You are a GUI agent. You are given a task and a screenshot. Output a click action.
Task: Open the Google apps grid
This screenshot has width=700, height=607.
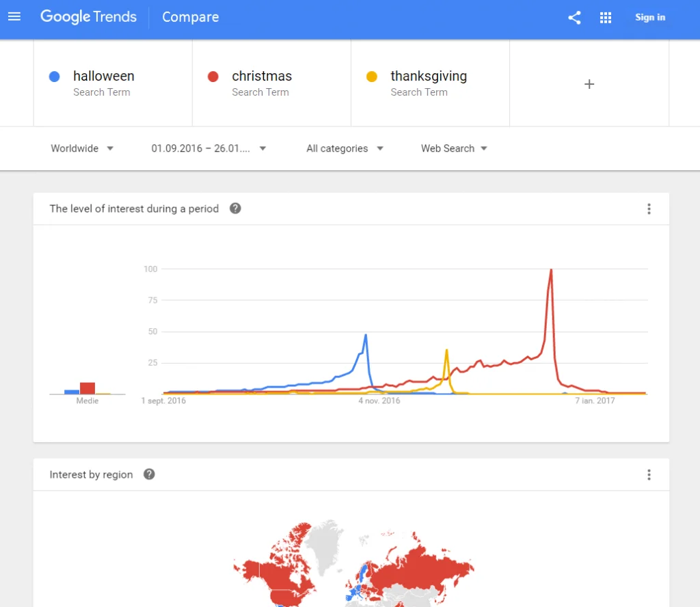(606, 18)
